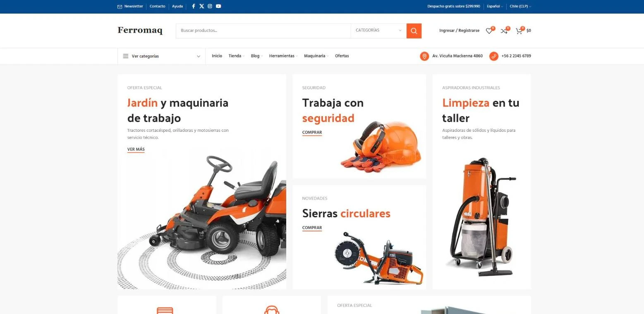Open the Maquinaria menu item
This screenshot has width=644, height=314.
coord(316,56)
